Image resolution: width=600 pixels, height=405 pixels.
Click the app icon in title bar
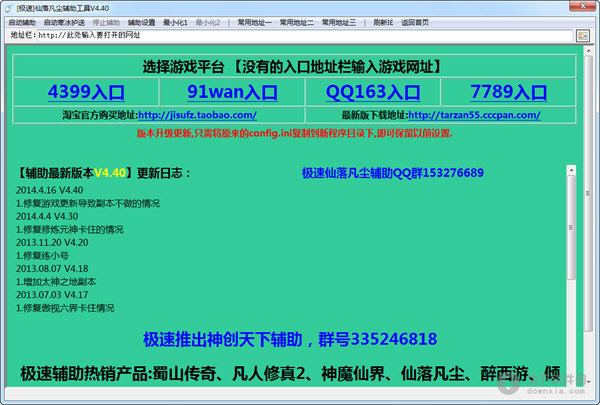8,8
